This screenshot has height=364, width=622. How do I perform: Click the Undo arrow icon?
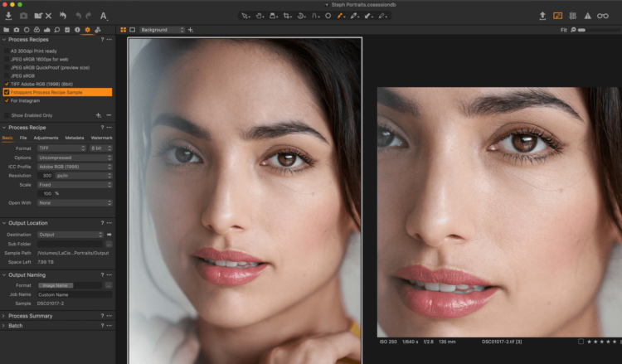(x=78, y=16)
